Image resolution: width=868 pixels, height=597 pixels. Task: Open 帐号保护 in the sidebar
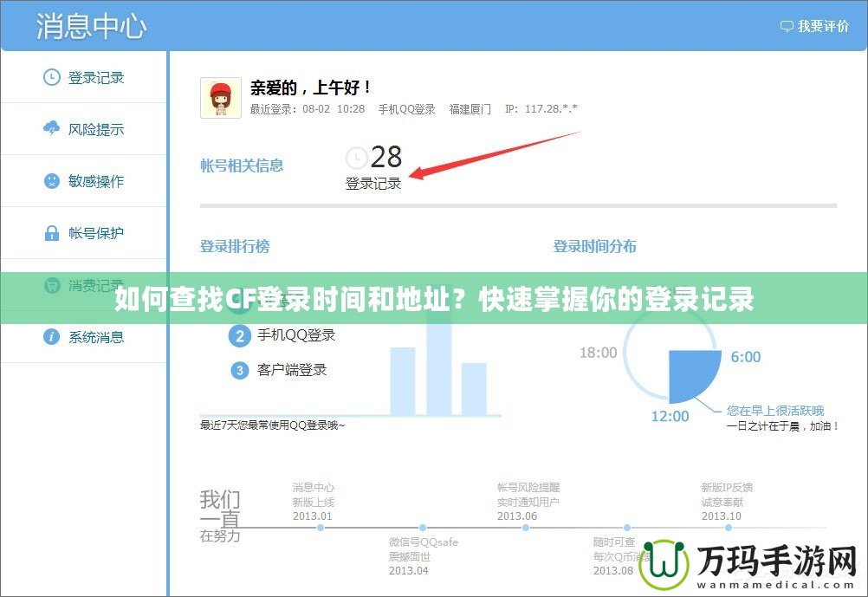tap(84, 232)
